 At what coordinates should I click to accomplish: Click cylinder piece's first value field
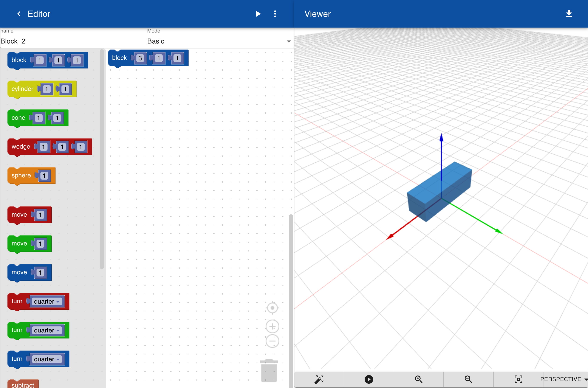click(46, 89)
